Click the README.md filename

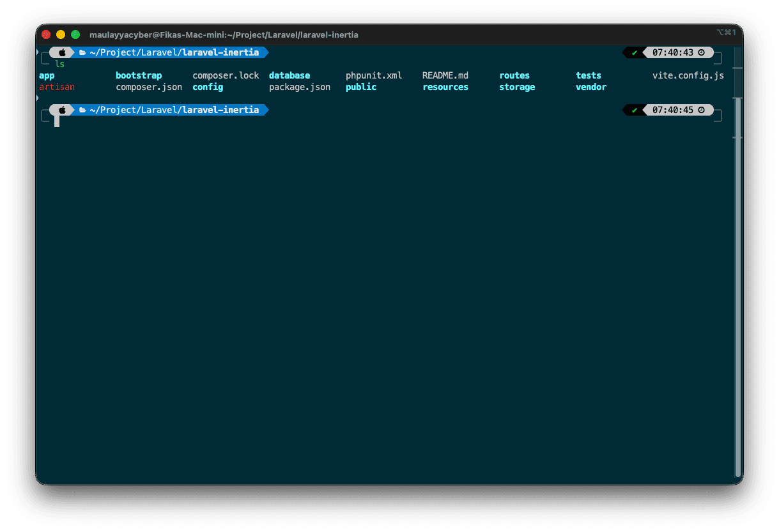[444, 75]
